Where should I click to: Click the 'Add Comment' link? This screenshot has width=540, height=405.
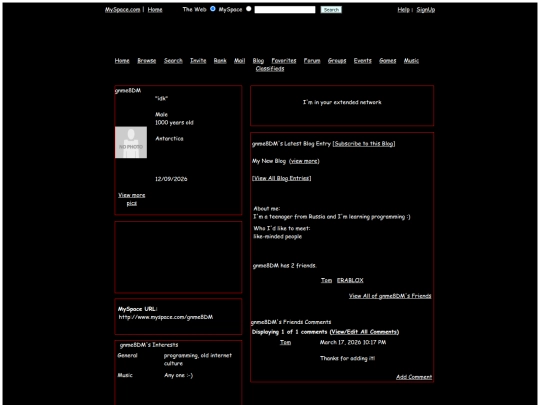414,377
